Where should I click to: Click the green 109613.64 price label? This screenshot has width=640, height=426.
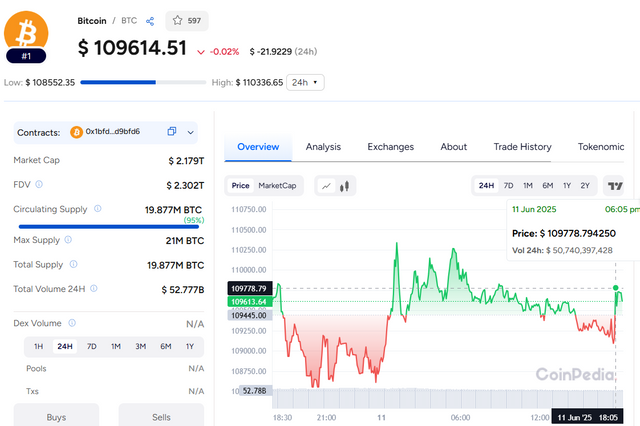point(249,302)
